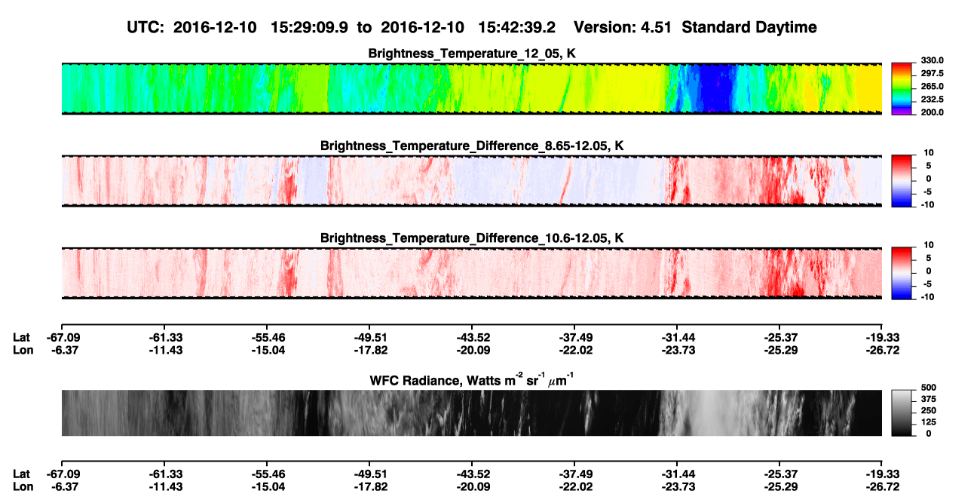The width and height of the screenshot is (980, 503).
Task: Click the 10 tick on 8.65-12.05 colorbar
Action: coord(929,152)
